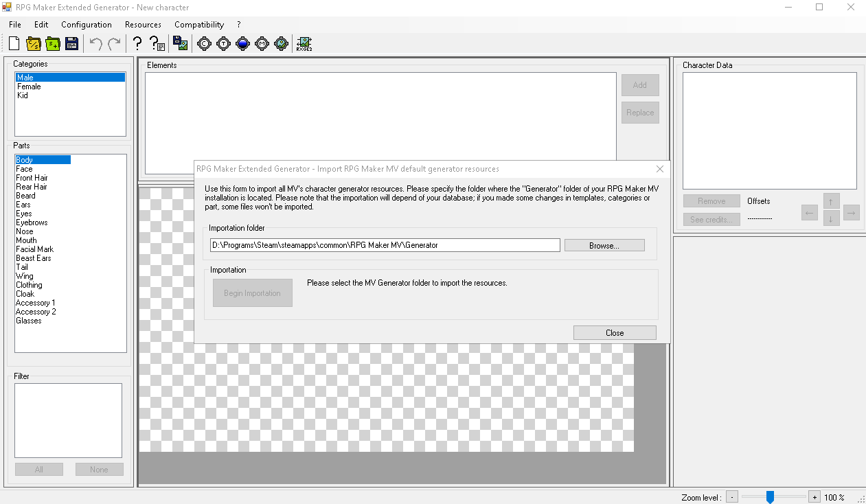Click the Begin Importation button
This screenshot has height=504, width=866.
(253, 293)
